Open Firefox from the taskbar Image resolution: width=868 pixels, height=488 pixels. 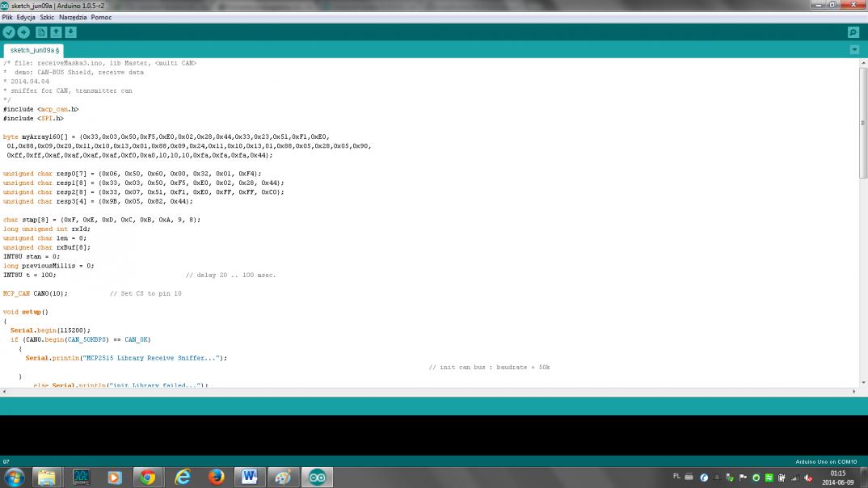coord(216,477)
